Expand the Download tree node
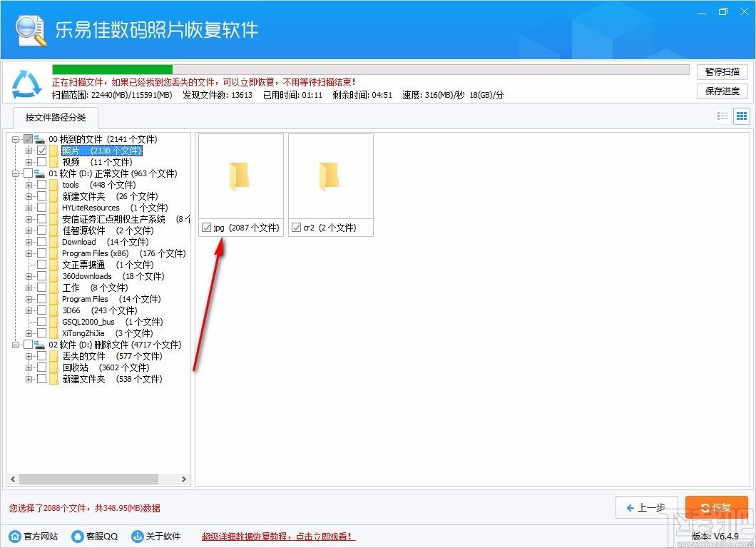Image resolution: width=756 pixels, height=548 pixels. click(29, 242)
